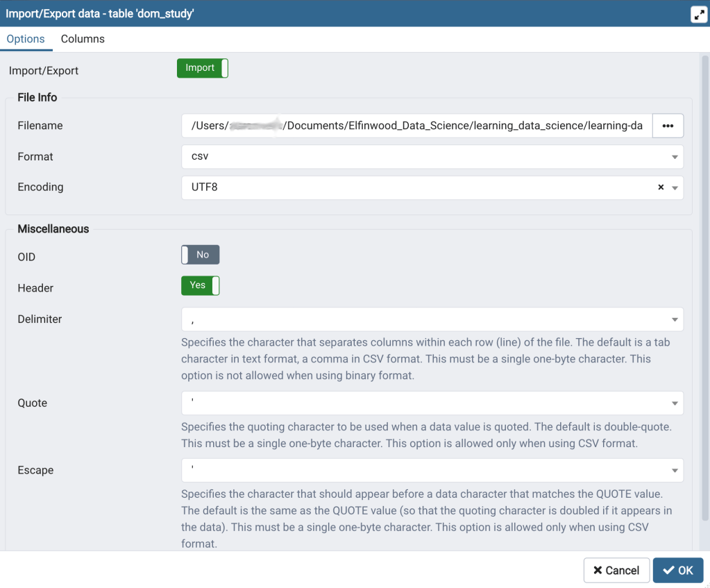Turn off the Header switch
The width and height of the screenshot is (710, 588).
pos(200,285)
